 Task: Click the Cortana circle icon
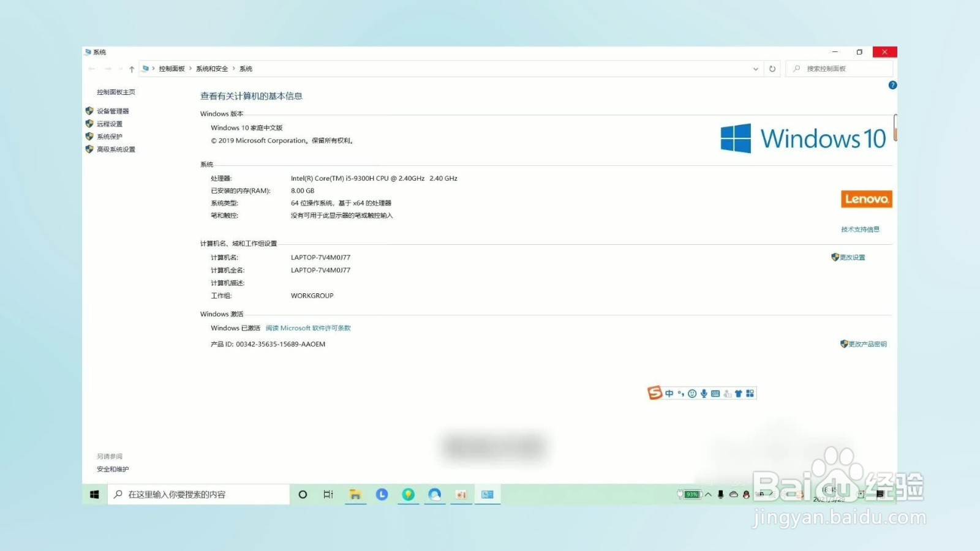[x=303, y=495]
